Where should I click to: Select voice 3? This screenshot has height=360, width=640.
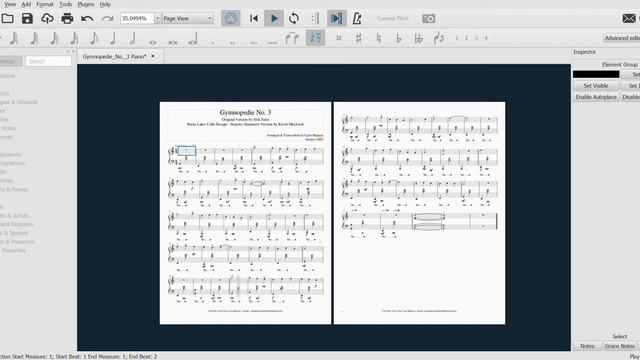[x=476, y=38]
